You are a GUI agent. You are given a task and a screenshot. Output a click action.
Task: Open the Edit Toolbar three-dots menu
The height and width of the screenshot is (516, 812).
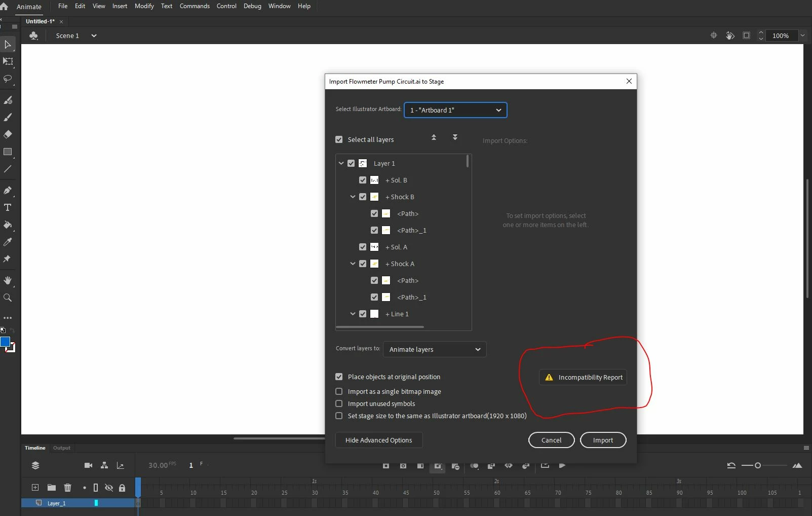coord(8,318)
